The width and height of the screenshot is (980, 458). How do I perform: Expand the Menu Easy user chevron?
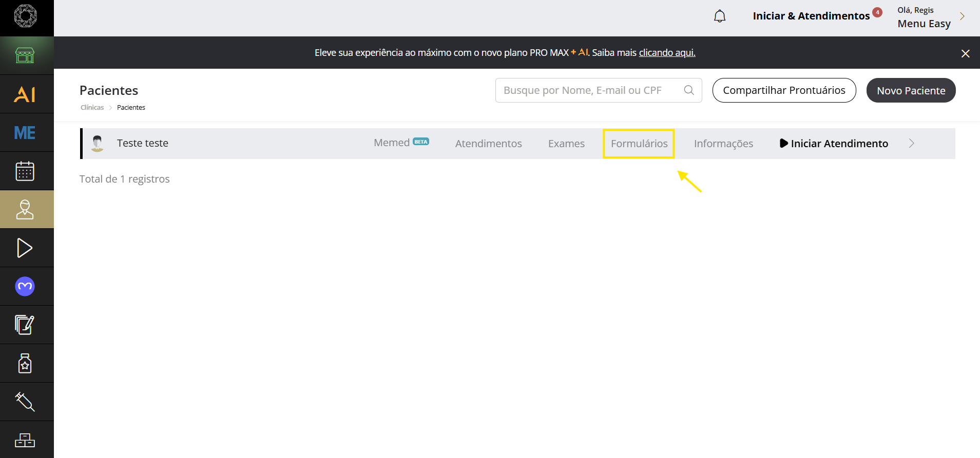962,16
